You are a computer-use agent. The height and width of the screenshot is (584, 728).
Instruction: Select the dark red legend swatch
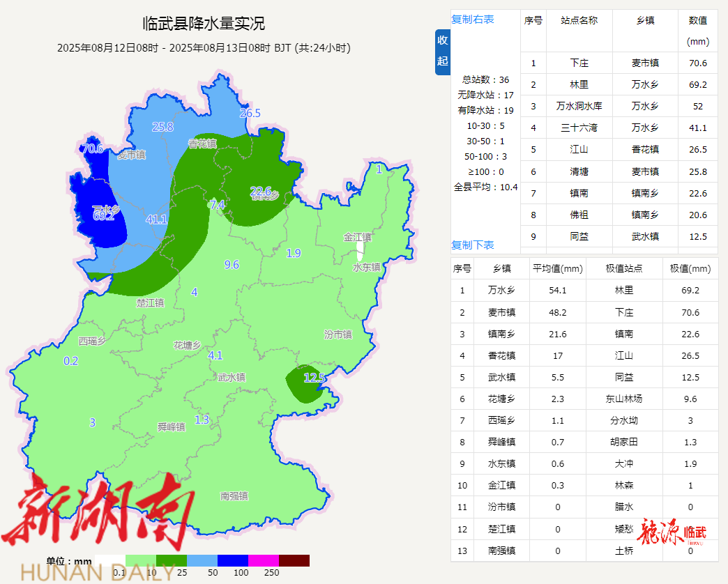click(294, 560)
